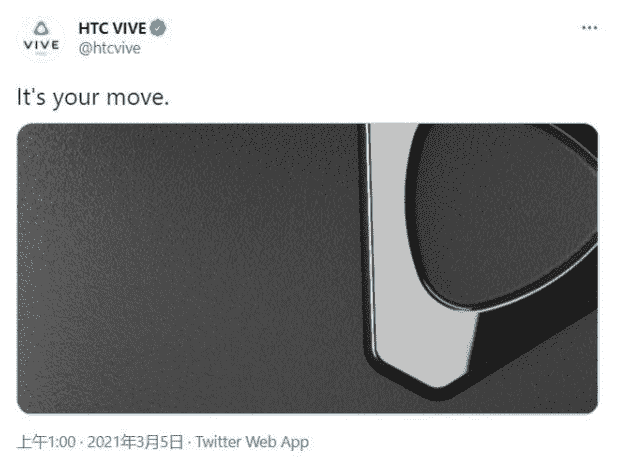The image size is (623, 465).
Task: Click the word your in the tweet
Action: tap(76, 99)
